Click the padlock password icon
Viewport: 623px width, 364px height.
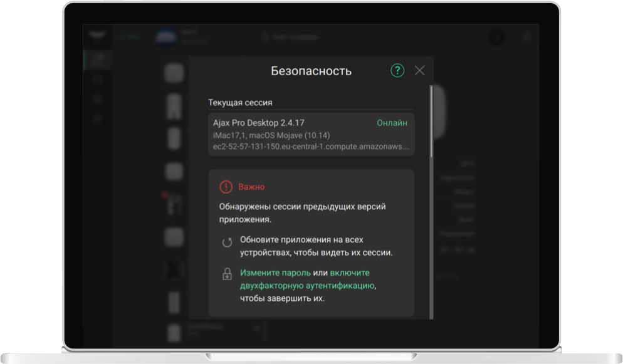point(227,274)
